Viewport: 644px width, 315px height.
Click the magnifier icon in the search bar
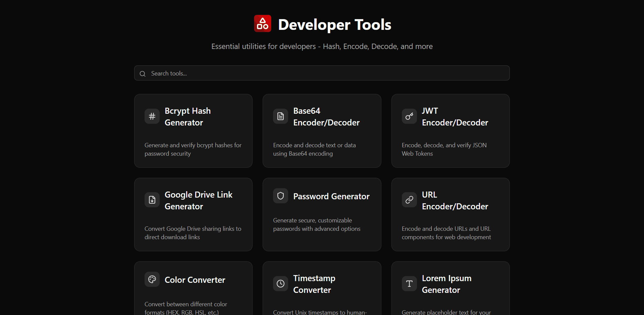[x=143, y=73]
